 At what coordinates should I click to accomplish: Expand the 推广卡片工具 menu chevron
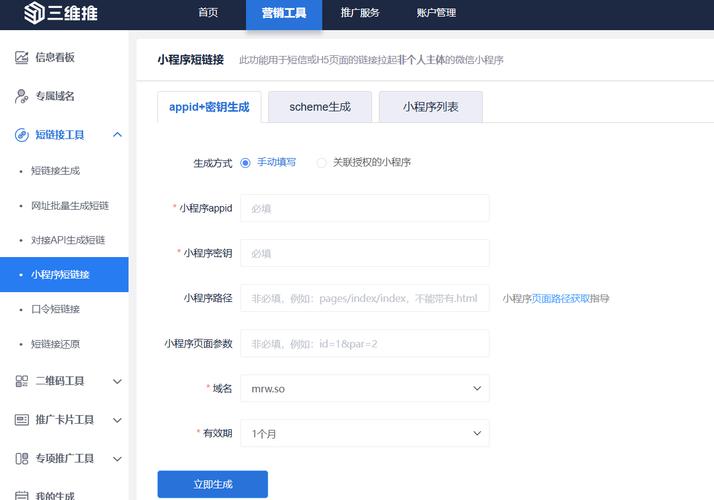[117, 420]
